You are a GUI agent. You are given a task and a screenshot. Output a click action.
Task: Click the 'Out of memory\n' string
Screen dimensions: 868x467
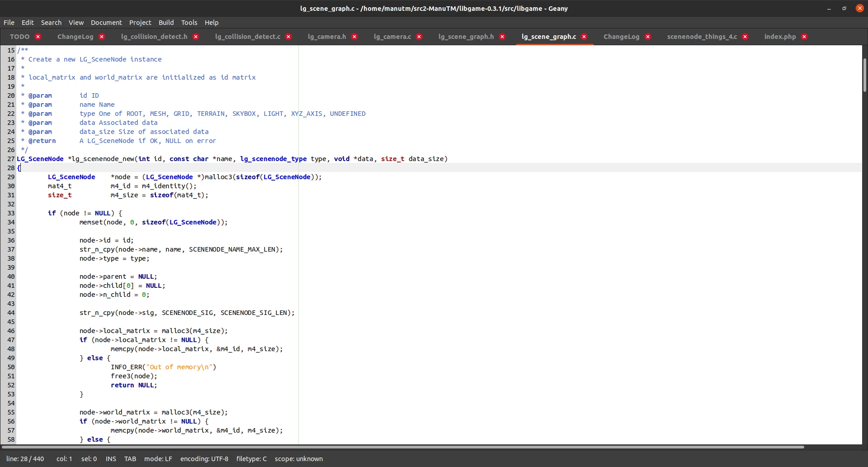click(179, 367)
